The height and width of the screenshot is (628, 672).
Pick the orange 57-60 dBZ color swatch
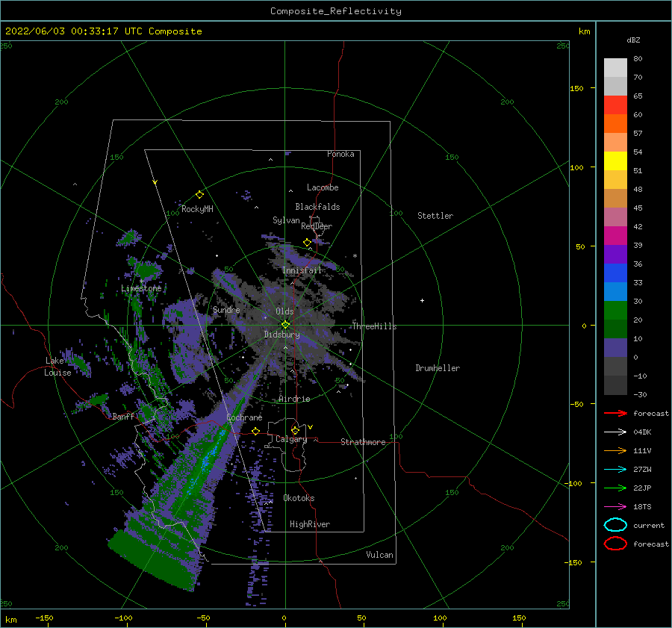point(615,124)
